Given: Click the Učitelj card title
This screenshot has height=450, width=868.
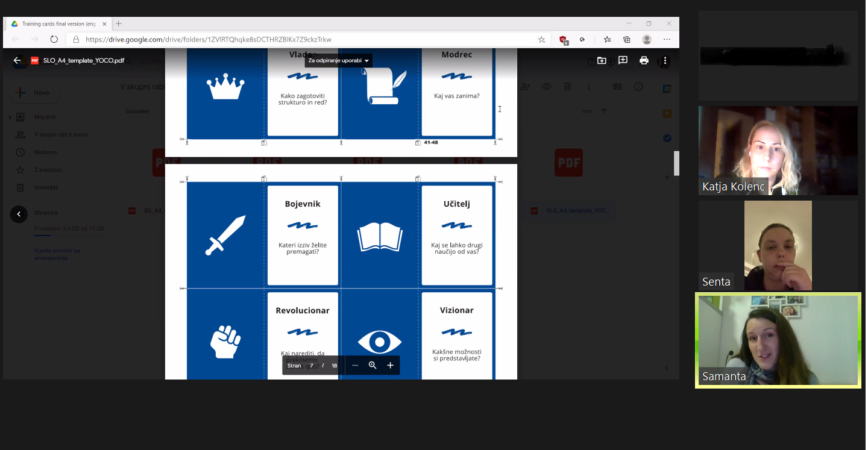Looking at the screenshot, I should (x=457, y=204).
